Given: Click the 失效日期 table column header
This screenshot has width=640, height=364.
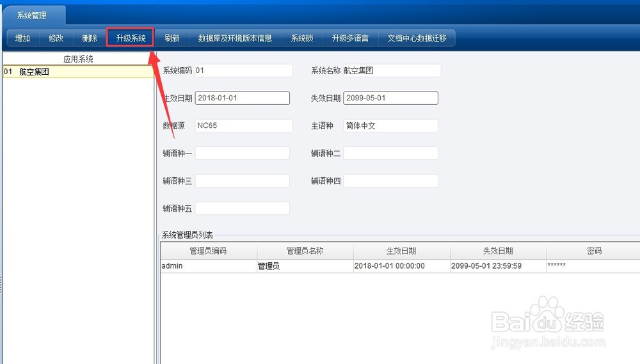Looking at the screenshot, I should coord(498,251).
